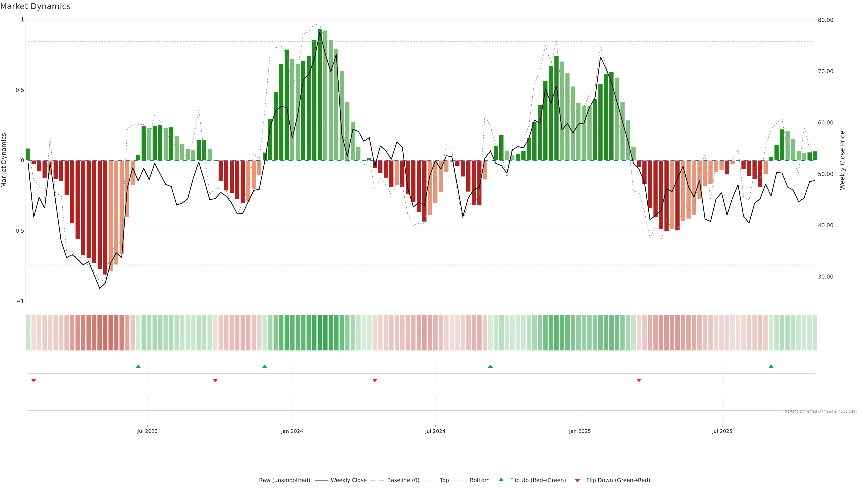Click the Market Dynamics chart title
868x488 pixels.
[x=35, y=6]
